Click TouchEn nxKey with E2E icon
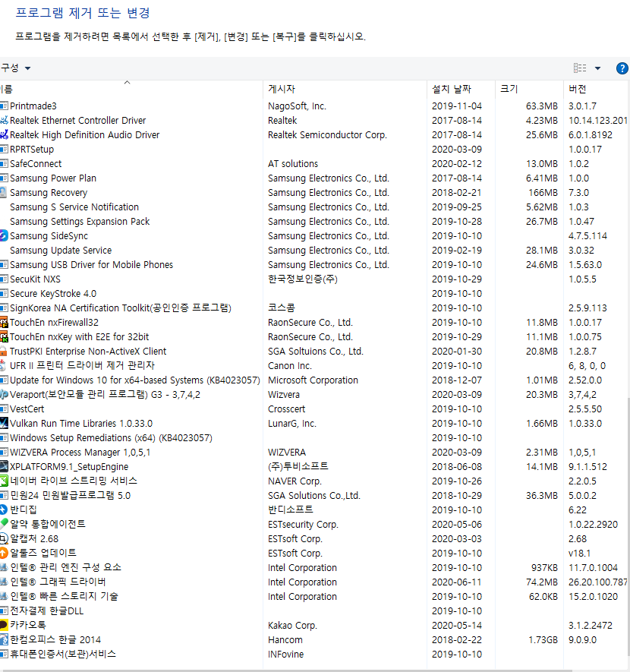Screen dimensions: 630x672 4,337
